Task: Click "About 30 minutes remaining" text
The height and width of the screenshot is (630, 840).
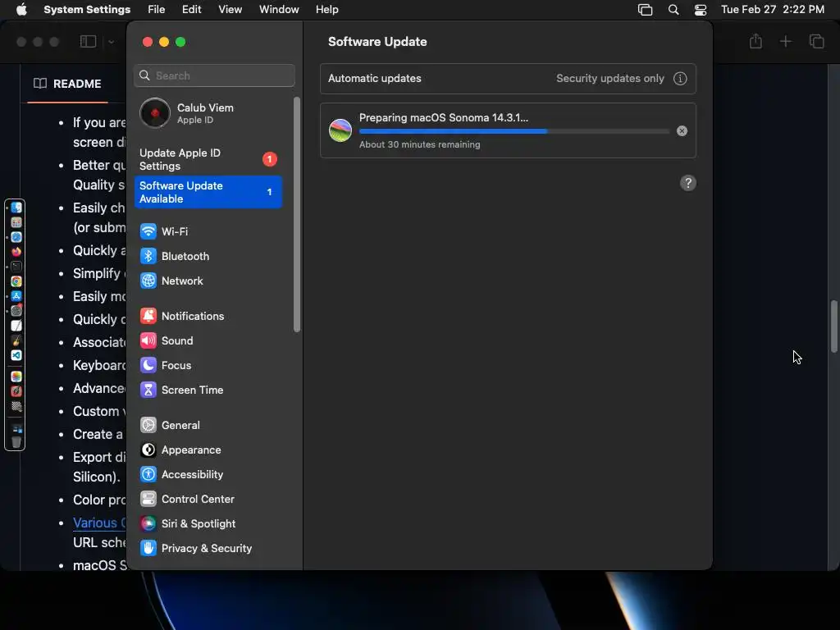Action: tap(419, 144)
